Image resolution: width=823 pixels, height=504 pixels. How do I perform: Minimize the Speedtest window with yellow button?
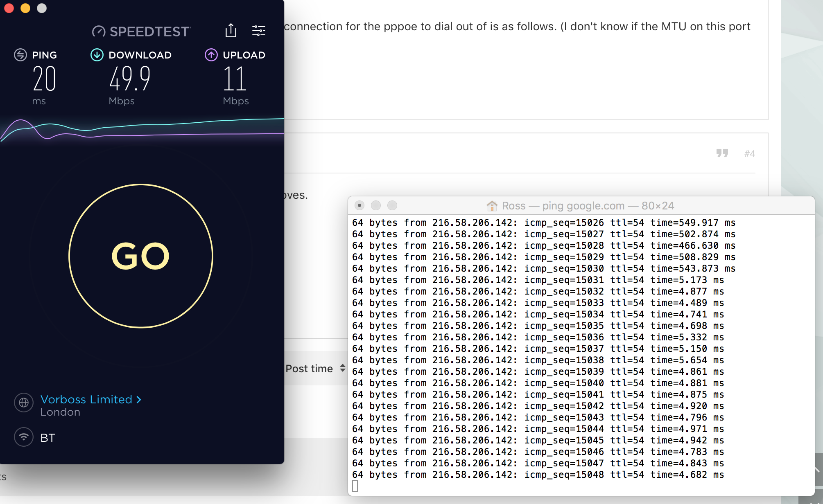(x=25, y=8)
